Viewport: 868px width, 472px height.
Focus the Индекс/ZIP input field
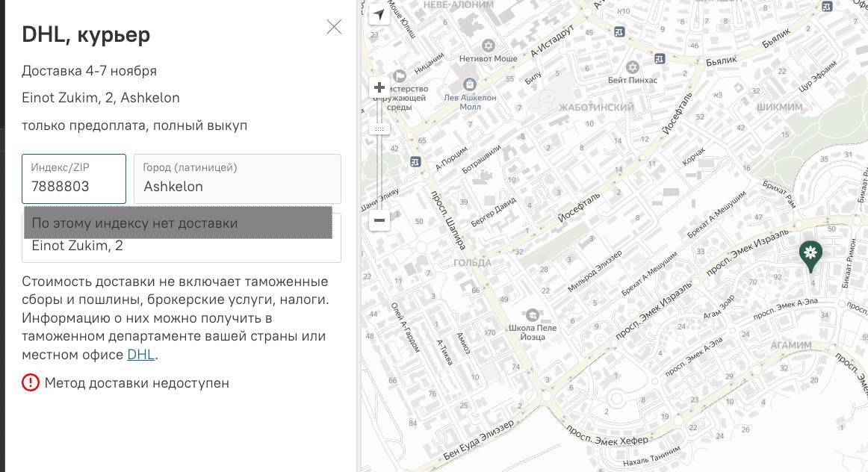74,178
